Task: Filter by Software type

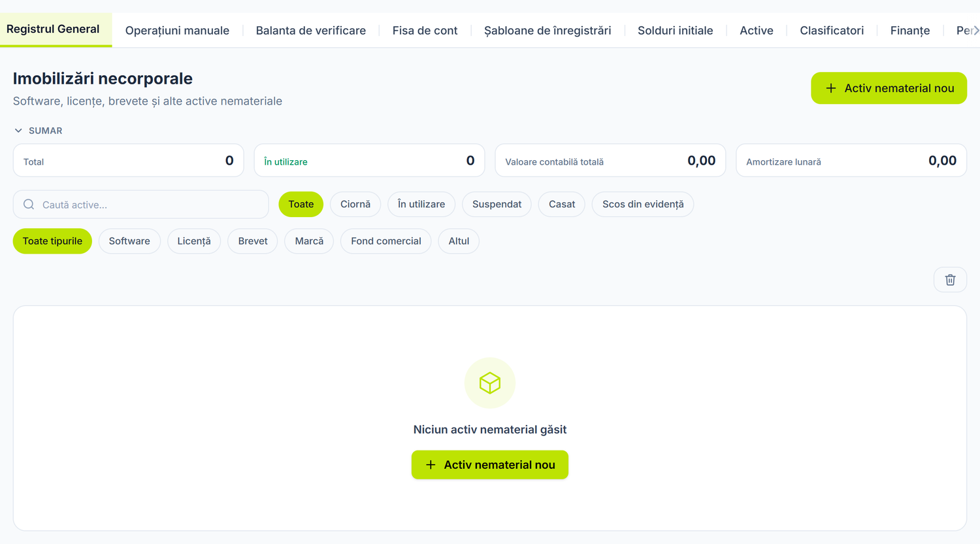Action: click(129, 241)
